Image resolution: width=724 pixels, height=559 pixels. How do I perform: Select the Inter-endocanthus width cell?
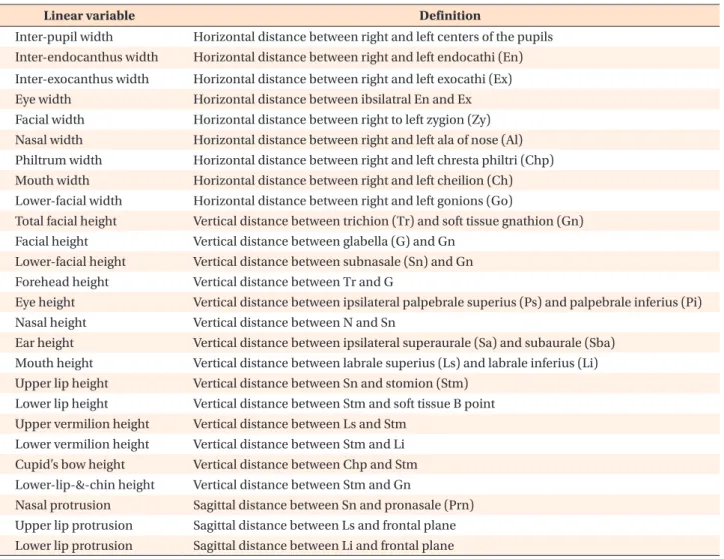[86, 57]
